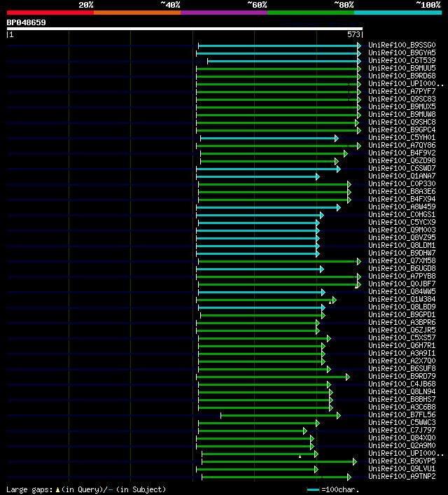The image size is (448, 495).
Task: Select the UniRef100_Q84WW5 label
Action: 402,291
